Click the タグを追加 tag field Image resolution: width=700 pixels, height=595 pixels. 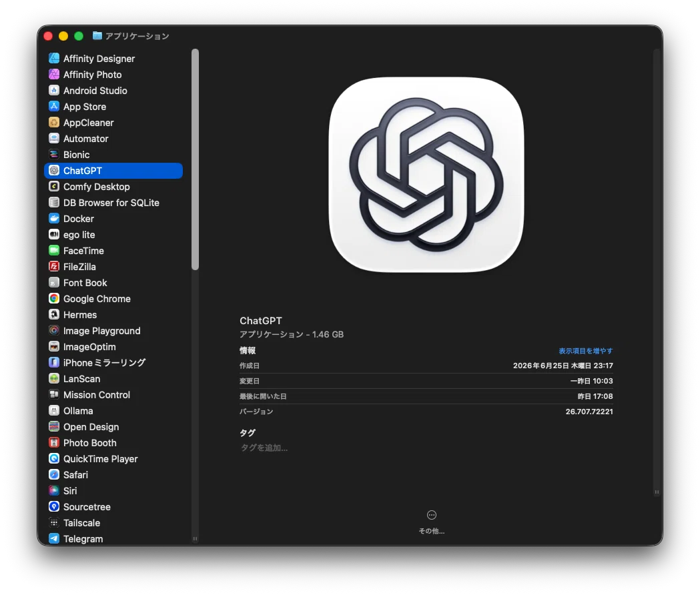(x=264, y=448)
